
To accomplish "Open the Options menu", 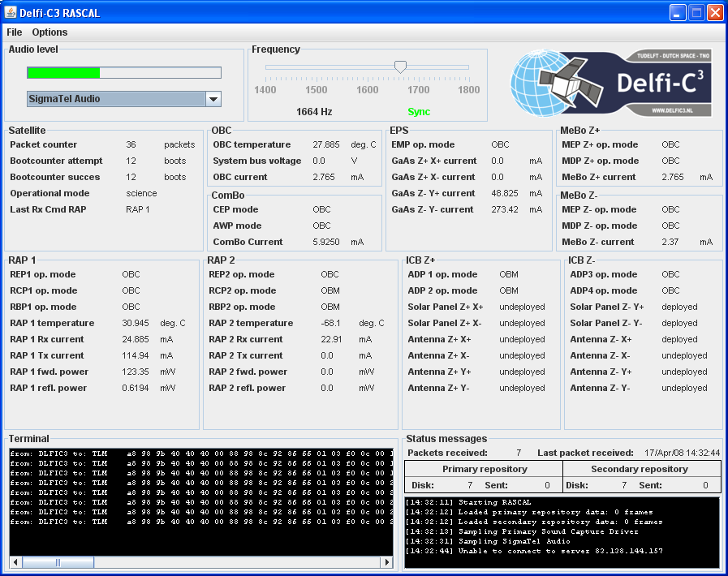I will (x=50, y=32).
